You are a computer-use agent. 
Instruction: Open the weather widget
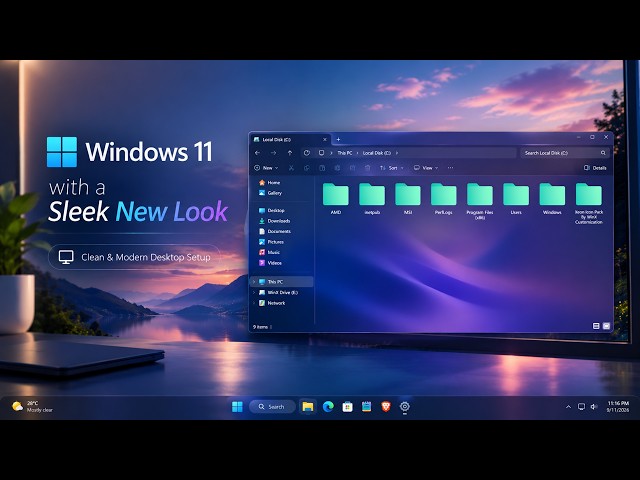point(32,407)
